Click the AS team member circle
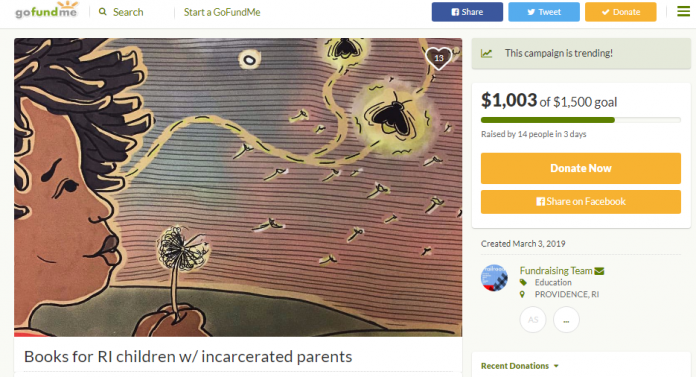This screenshot has width=696, height=377. pyautogui.click(x=533, y=320)
